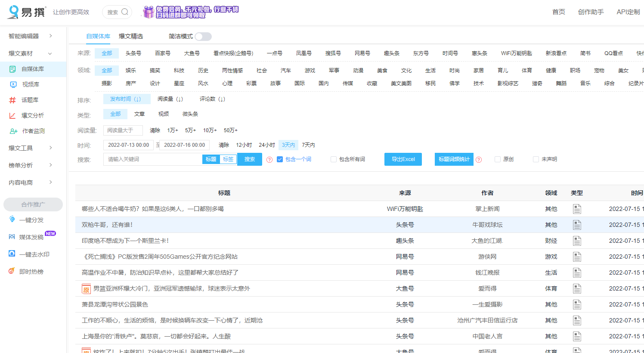This screenshot has width=644, height=353.
Task: Uncheck the 包含一个词 checkbox
Action: (280, 159)
